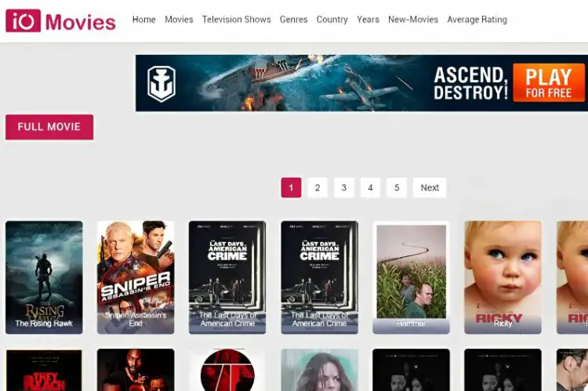
Task: Open the Home menu item
Action: (144, 20)
